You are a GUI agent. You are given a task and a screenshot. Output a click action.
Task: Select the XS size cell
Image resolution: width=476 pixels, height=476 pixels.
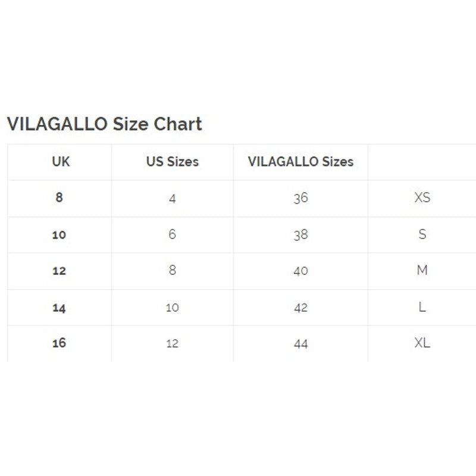[x=422, y=198]
